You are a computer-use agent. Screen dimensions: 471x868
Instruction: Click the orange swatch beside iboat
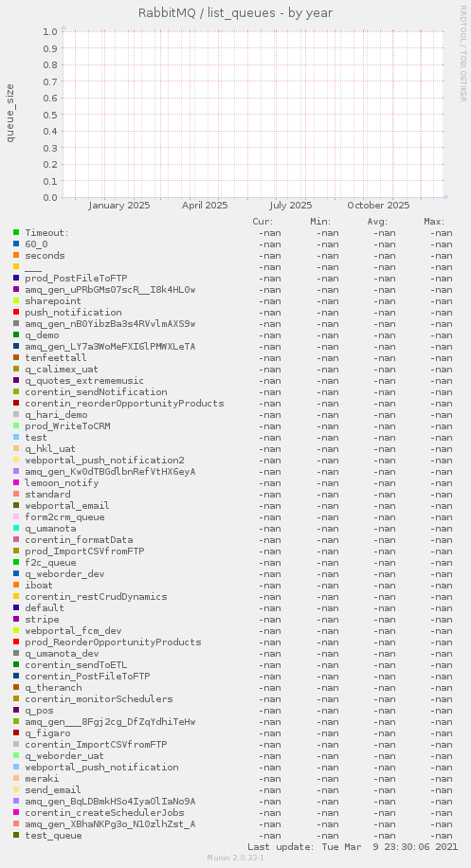point(16,585)
